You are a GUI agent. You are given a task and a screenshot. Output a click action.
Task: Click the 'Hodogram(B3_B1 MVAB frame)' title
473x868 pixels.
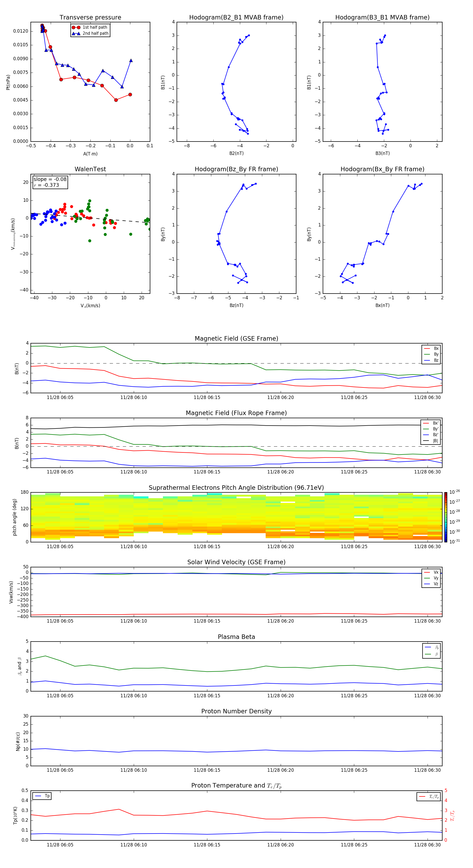pos(382,18)
